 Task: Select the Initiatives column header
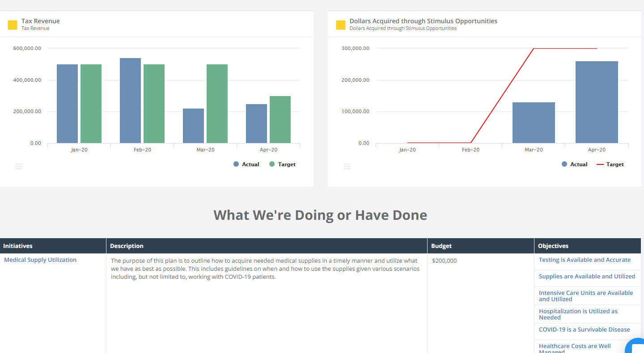click(x=18, y=246)
